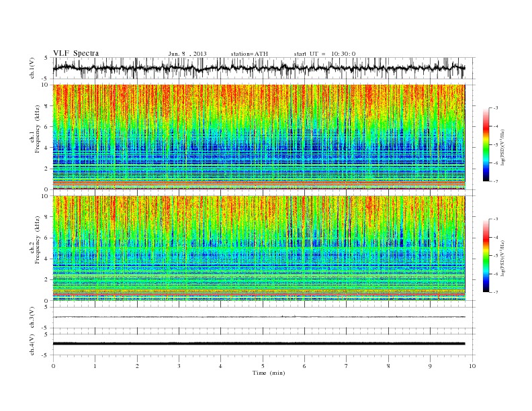Click the "-3" tick on ch.1 color bar
This screenshot has width=532, height=411.
495,108
